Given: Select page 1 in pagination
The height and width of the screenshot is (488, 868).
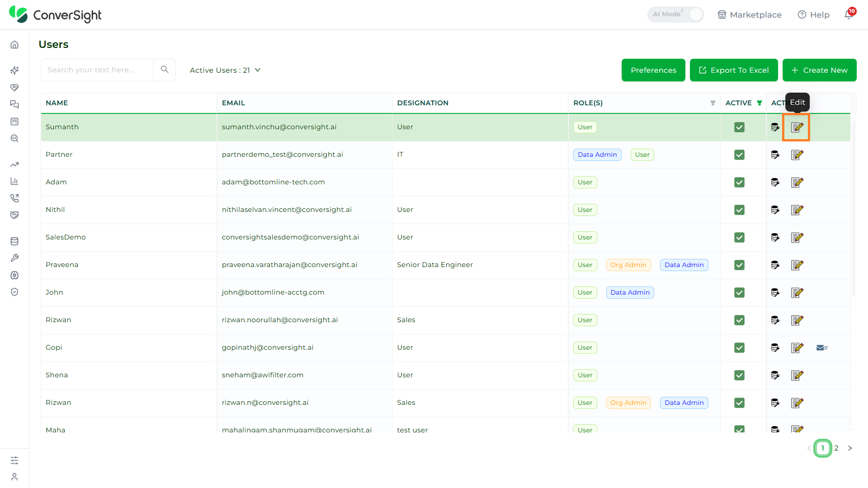Looking at the screenshot, I should [823, 448].
